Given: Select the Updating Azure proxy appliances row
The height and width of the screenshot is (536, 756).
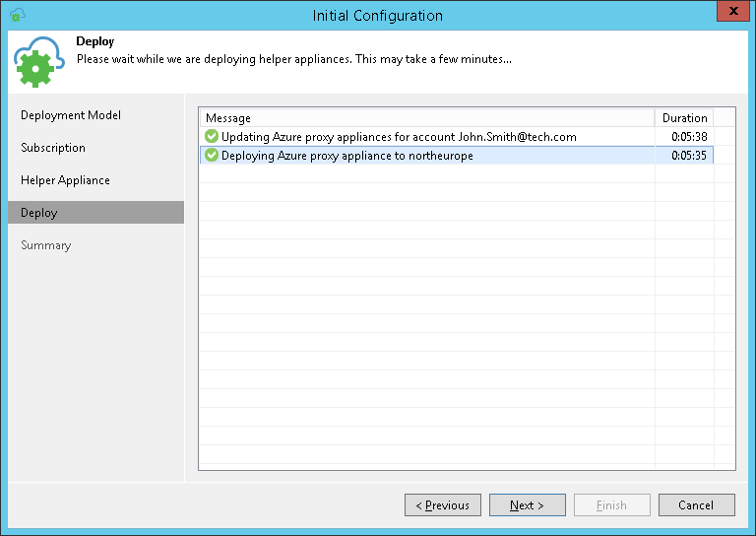Looking at the screenshot, I should (x=399, y=137).
